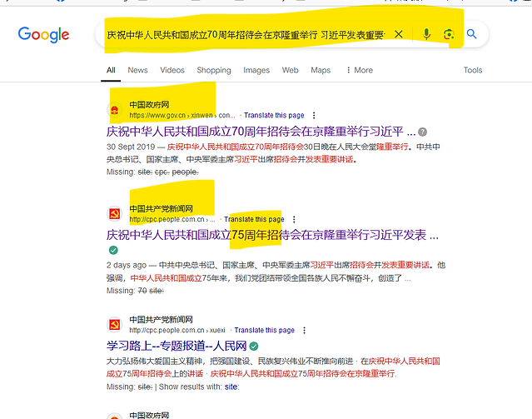532x419 pixels.
Task: Open the 70周年招待会 result title link
Action: pos(261,132)
